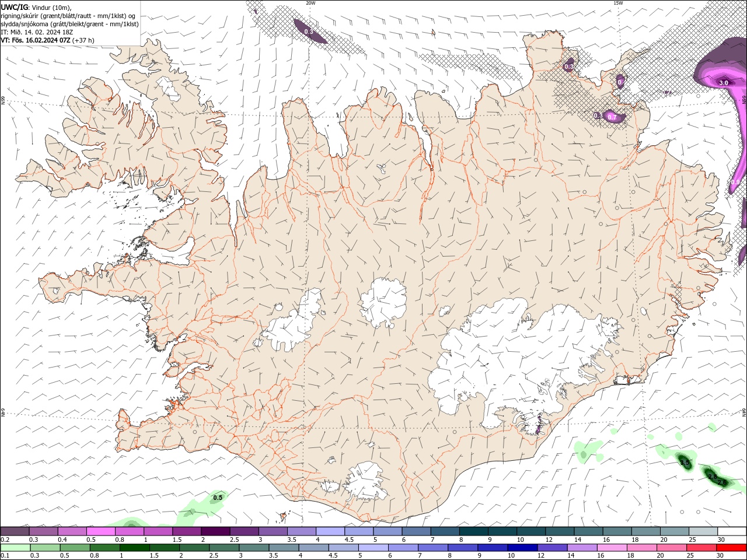The image size is (747, 560).
Task: Click the 0.5 rain value off the southwest coast
Action: tap(218, 498)
